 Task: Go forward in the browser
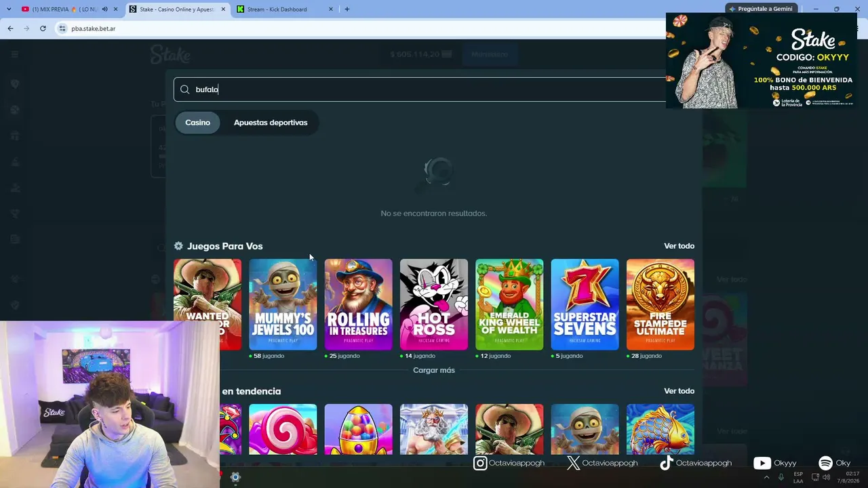pos(26,28)
